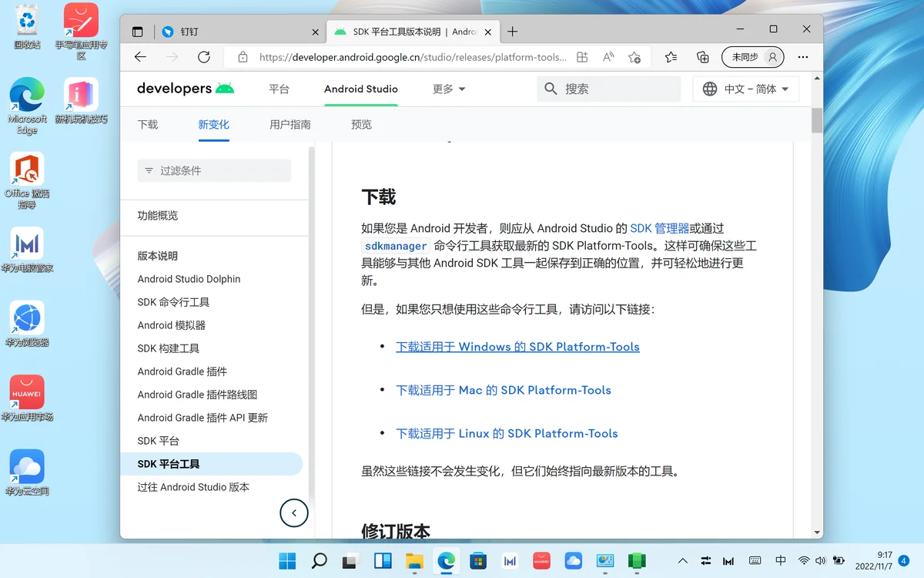Click the address bar URL

click(413, 57)
